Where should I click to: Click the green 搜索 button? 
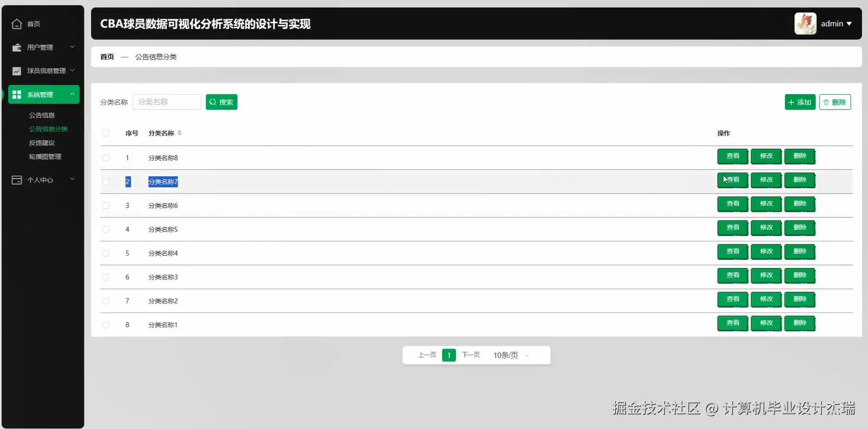[x=221, y=102]
